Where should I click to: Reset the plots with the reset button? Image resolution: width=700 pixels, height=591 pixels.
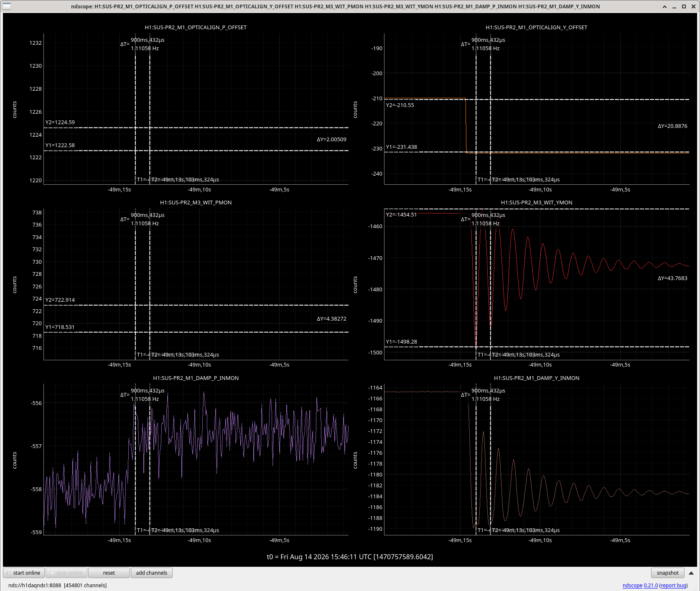[109, 573]
